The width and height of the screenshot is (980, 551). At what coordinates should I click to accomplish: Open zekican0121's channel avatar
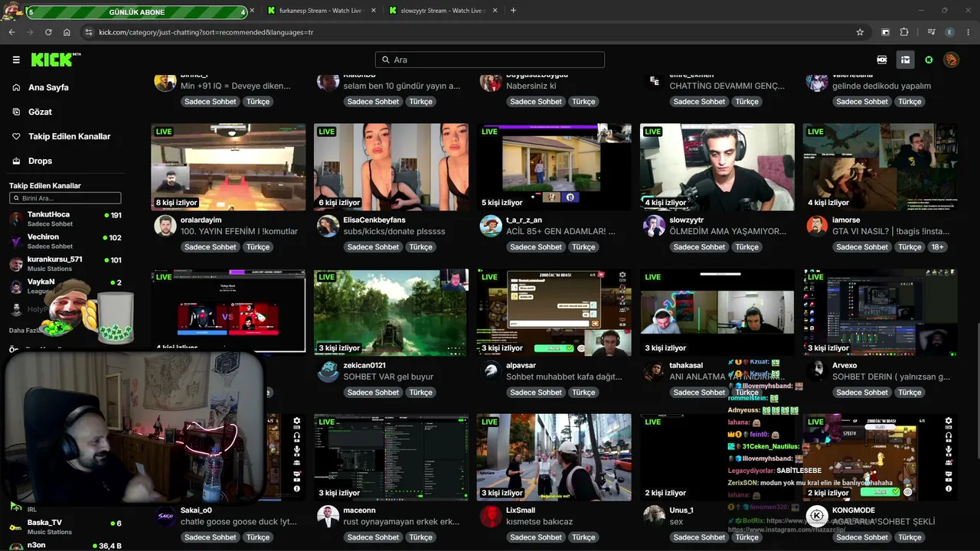point(328,371)
